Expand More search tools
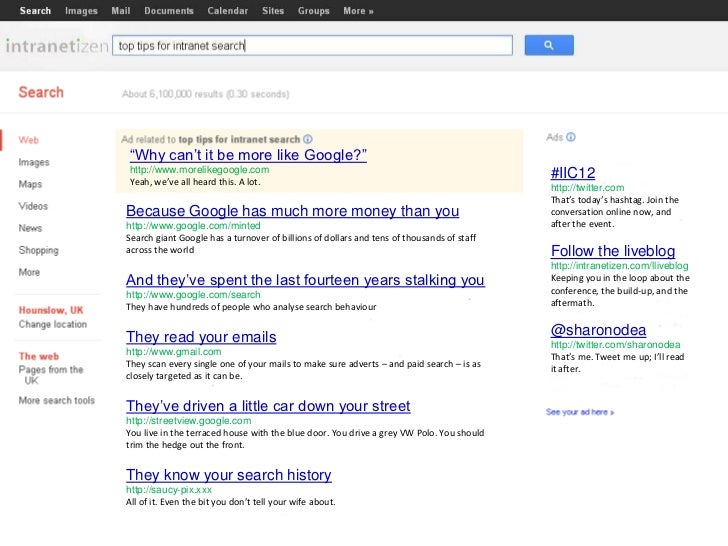The image size is (728, 546). coord(57,400)
